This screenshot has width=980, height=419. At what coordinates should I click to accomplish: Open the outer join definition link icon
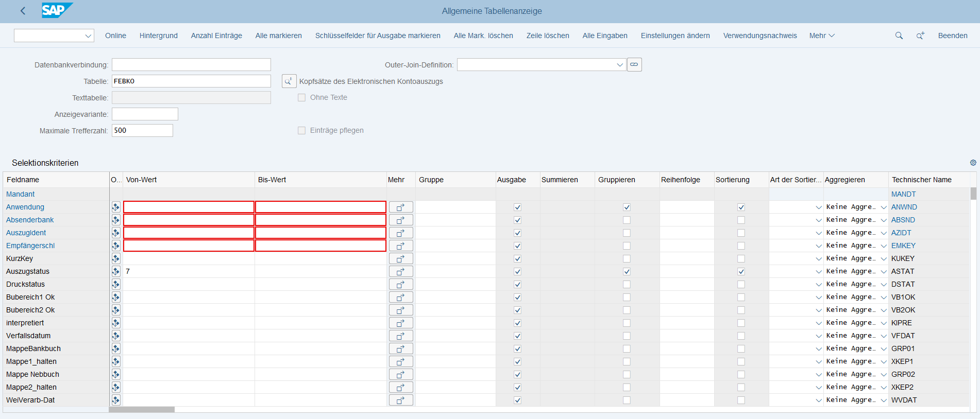(x=634, y=65)
